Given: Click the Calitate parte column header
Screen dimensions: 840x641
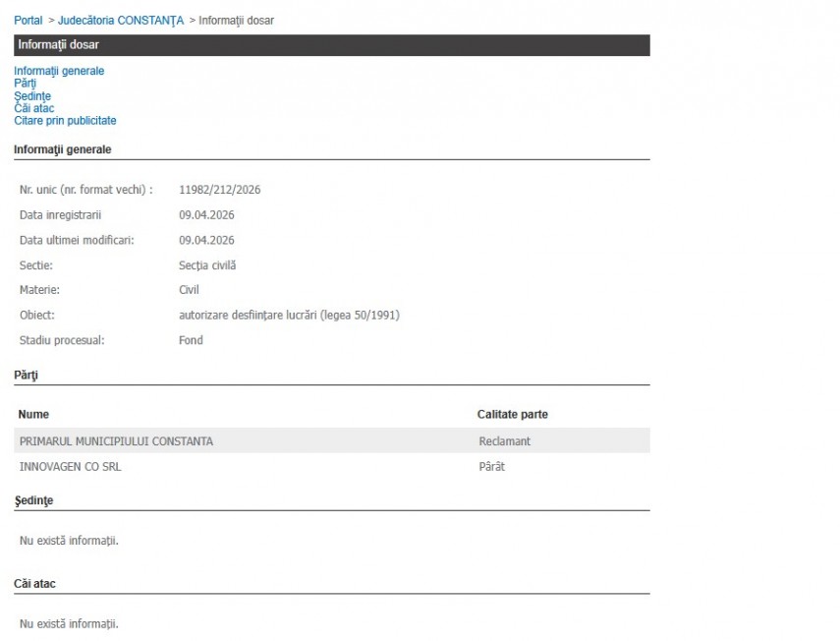Looking at the screenshot, I should pos(512,415).
